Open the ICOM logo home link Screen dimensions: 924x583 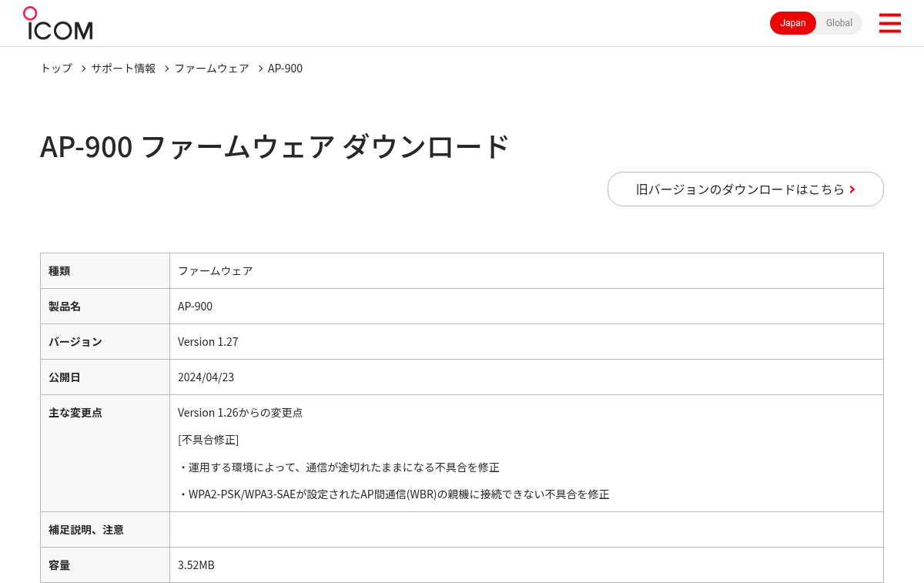click(x=58, y=23)
